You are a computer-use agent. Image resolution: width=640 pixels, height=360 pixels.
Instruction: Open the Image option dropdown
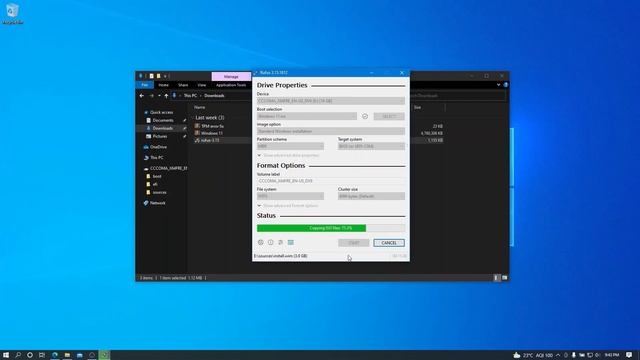tap(331, 131)
